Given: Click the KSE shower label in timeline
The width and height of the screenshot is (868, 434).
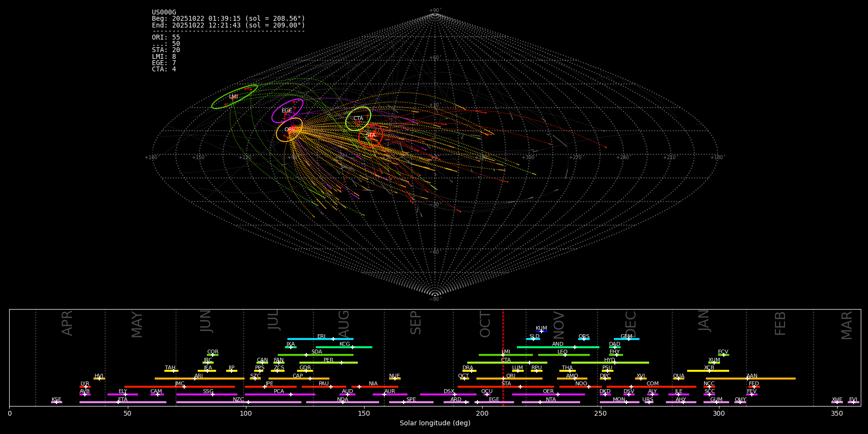Looking at the screenshot, I should coord(56,400).
